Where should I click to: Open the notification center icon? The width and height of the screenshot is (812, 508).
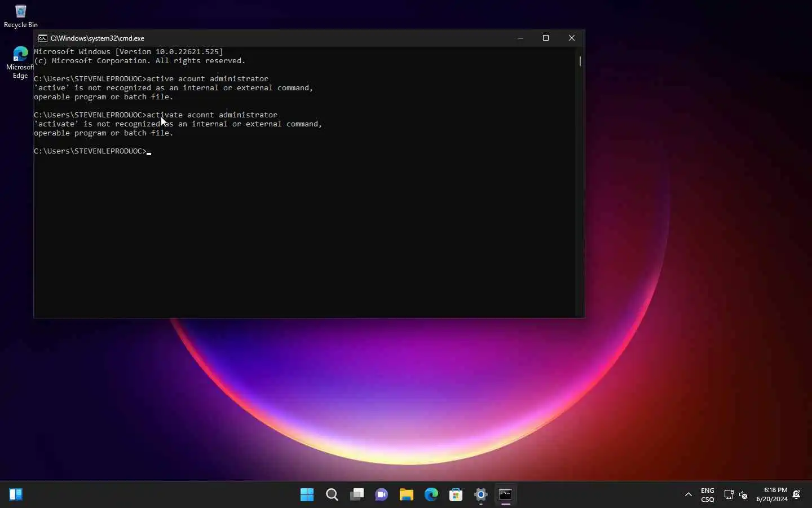pyautogui.click(x=797, y=495)
